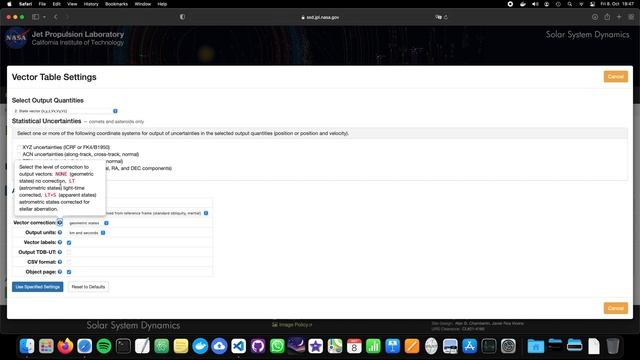The image size is (640, 360).
Task: Enable the CSV format checkbox
Action: tap(69, 262)
